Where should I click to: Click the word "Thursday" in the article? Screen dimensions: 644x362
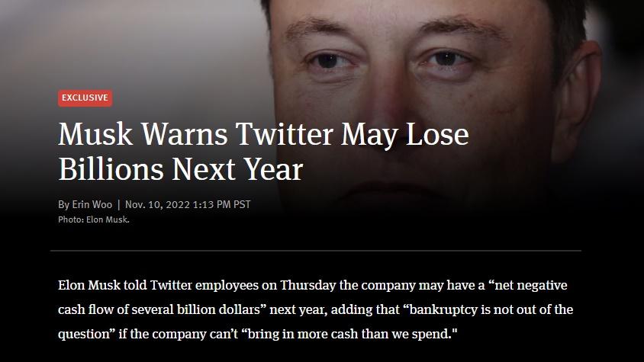click(x=307, y=286)
